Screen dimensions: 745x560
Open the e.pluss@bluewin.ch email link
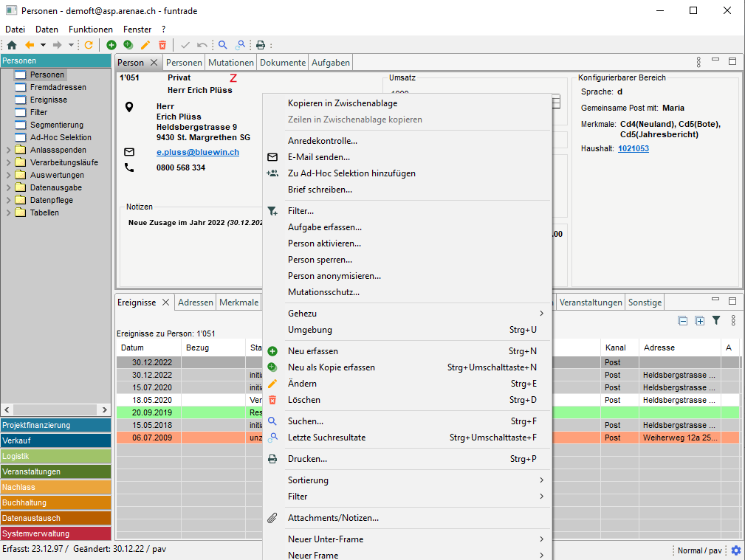(x=198, y=152)
